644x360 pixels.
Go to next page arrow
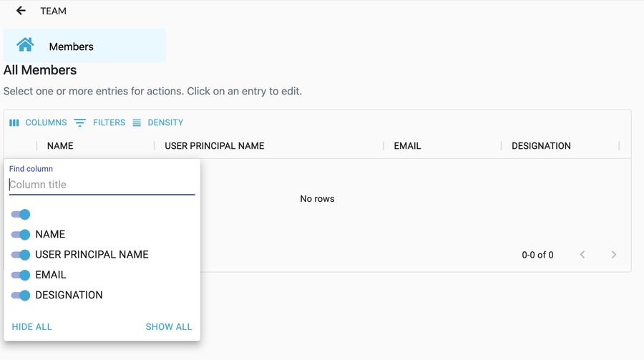613,255
